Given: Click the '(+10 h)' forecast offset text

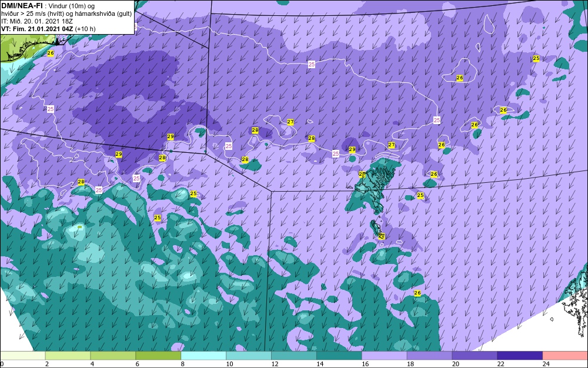Looking at the screenshot, I should pos(85,28).
